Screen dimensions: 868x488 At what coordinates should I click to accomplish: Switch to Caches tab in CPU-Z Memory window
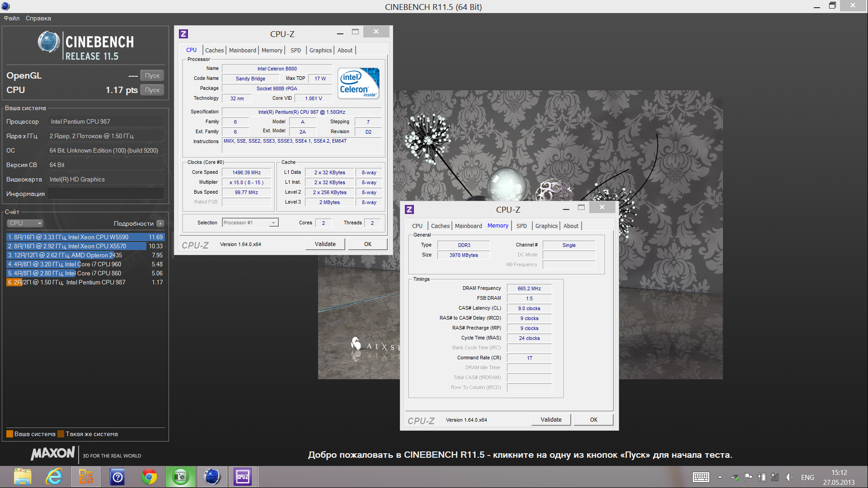[440, 226]
